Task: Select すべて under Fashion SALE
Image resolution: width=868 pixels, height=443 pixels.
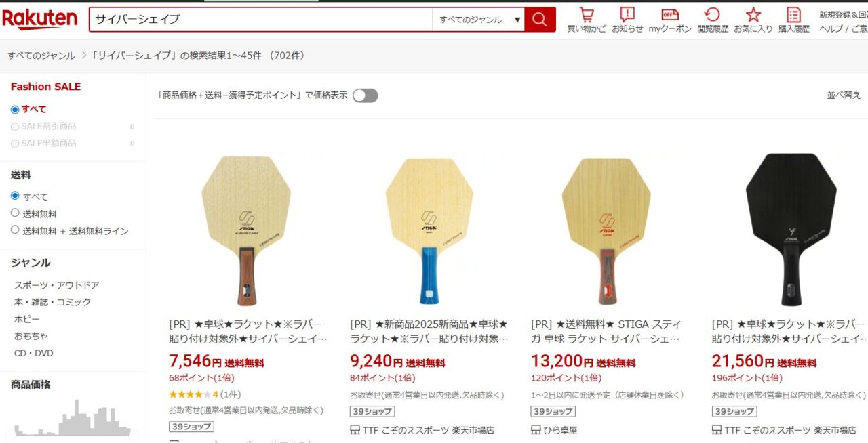Action: 15,109
